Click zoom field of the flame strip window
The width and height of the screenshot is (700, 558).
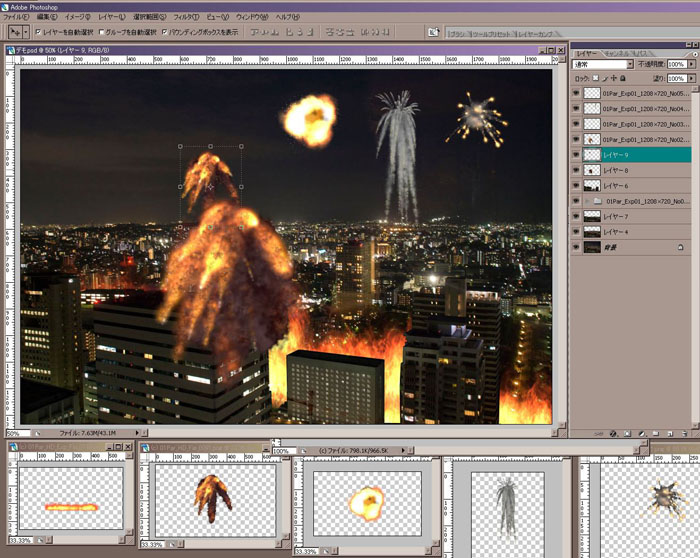(21, 540)
